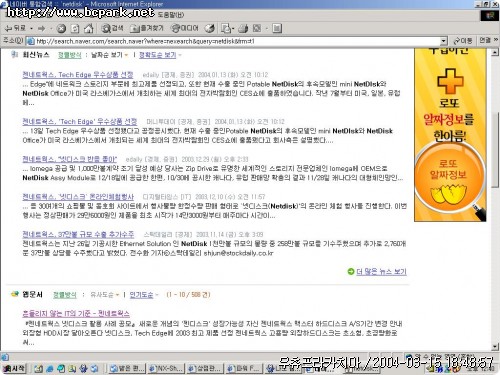Open web result 흔들리지 않는 IT의 기준 - 젠네트웍스
This screenshot has width=500, height=375.
coord(76,314)
